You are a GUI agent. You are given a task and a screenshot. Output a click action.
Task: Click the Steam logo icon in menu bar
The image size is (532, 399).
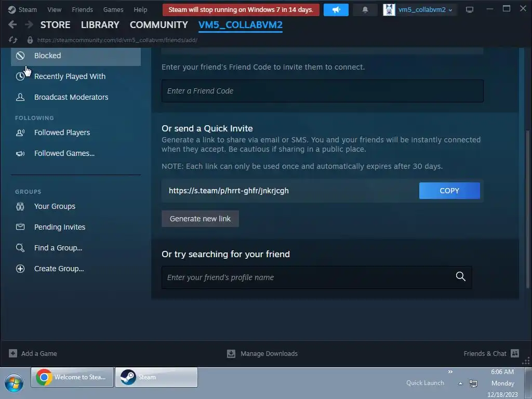pos(12,9)
